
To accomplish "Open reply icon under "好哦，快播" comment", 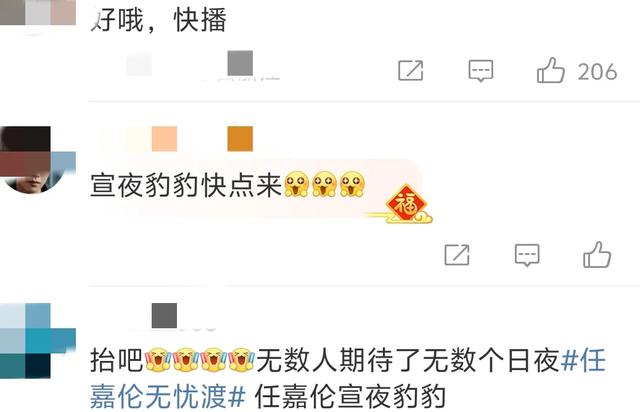I will pyautogui.click(x=481, y=71).
